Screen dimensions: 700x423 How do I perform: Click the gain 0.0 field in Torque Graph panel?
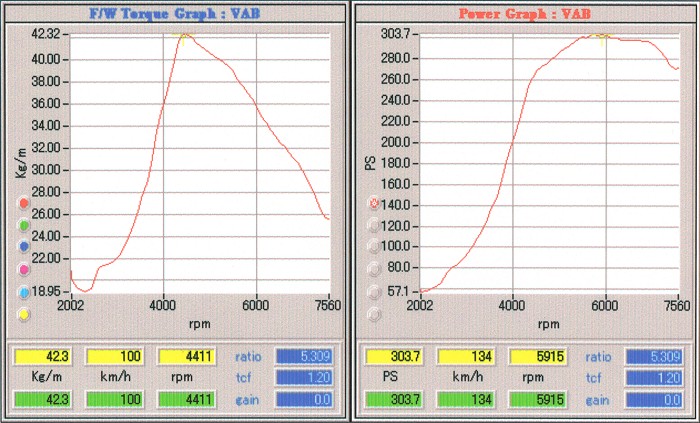coord(304,399)
